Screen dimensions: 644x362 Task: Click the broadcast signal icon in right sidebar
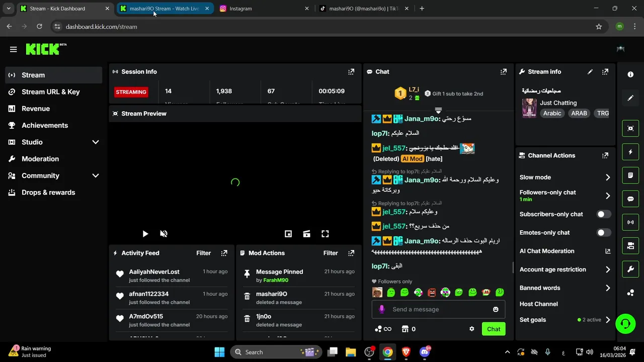[x=630, y=222]
